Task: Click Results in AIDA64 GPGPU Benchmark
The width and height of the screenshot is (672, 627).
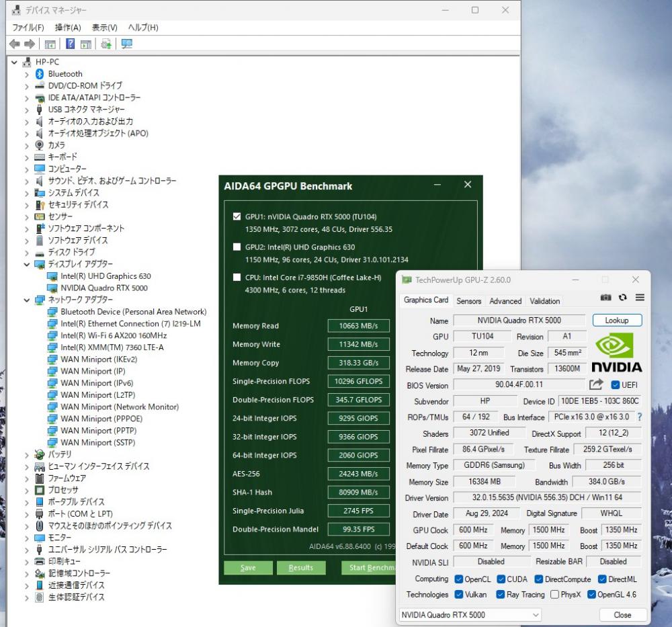Action: [x=301, y=567]
